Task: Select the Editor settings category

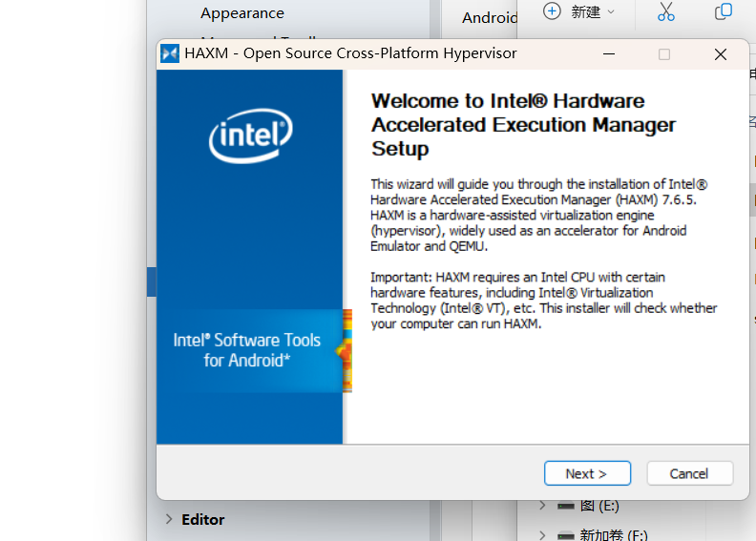Action: [203, 520]
